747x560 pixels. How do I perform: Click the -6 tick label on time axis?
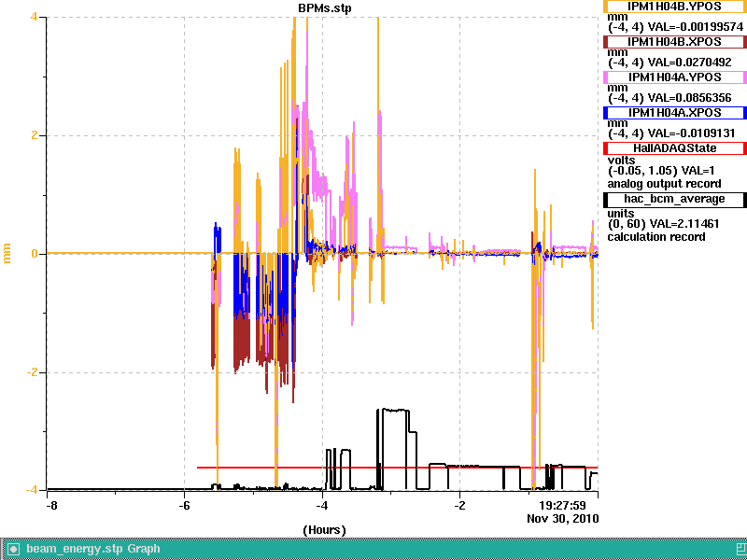[x=184, y=505]
